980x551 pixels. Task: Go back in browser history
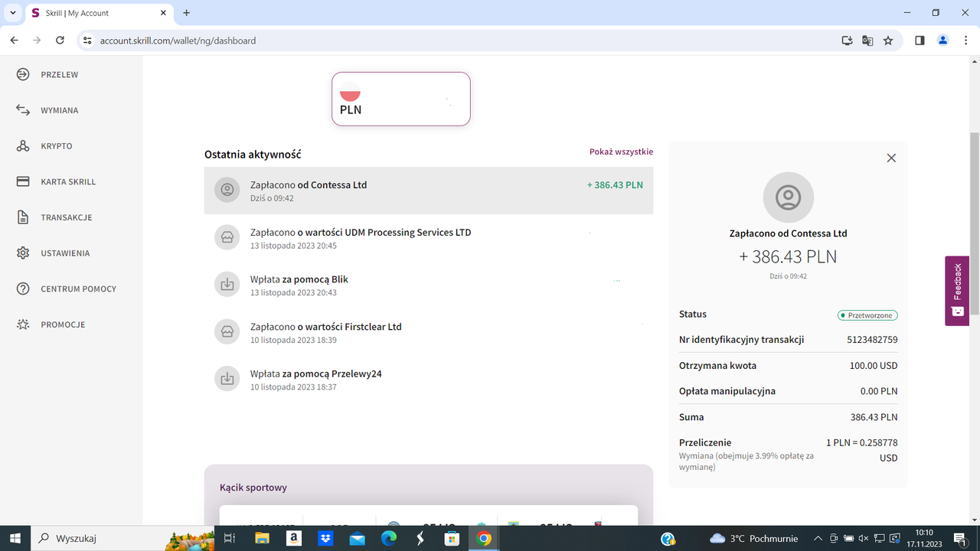coord(14,41)
